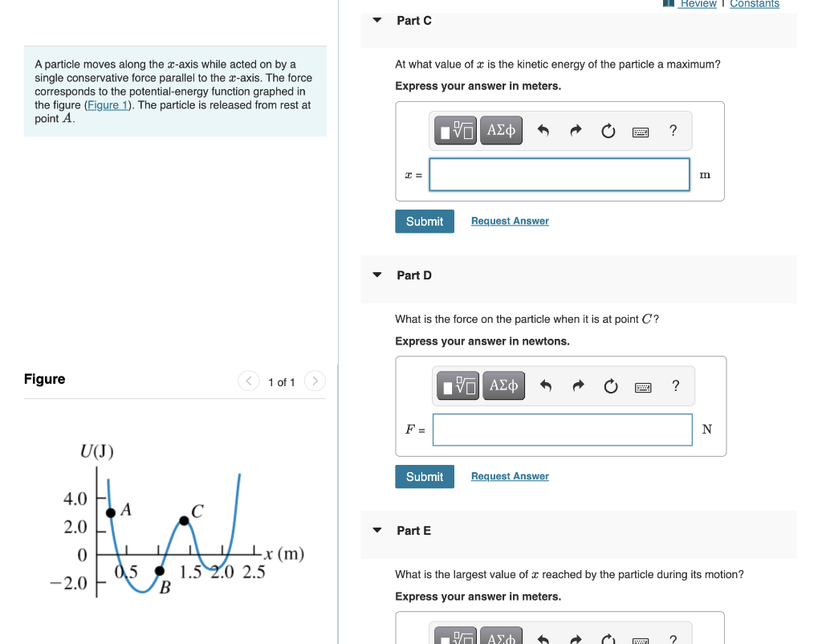Open the Constants page

coord(754,4)
